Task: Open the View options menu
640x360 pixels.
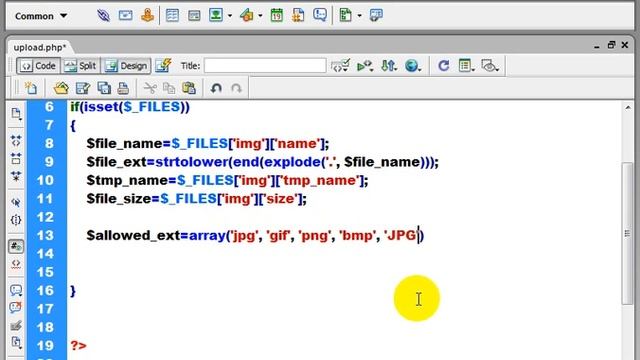Action: point(466,66)
